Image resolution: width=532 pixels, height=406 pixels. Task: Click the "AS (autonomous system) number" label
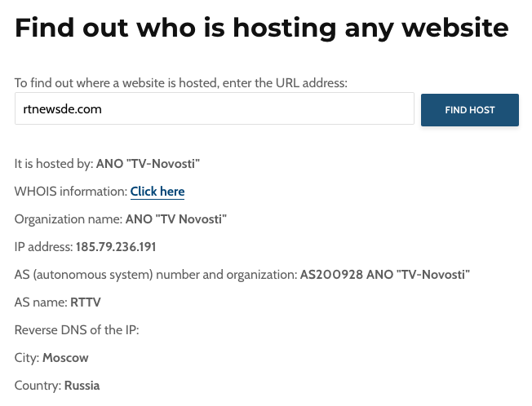pos(156,275)
